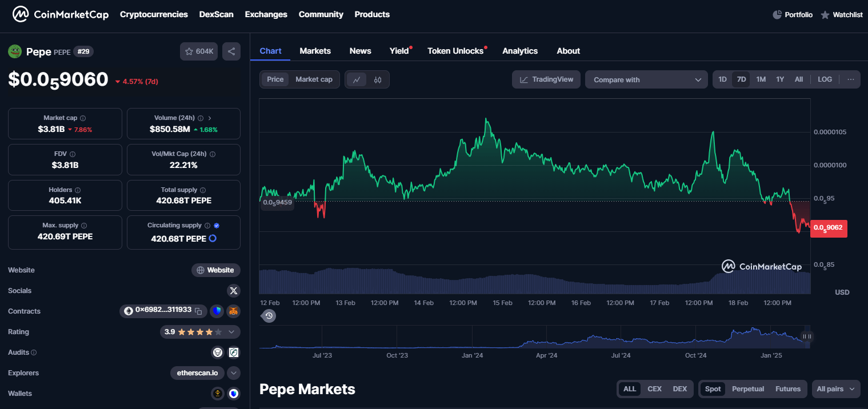Open the MetaMask wallet icon
This screenshot has width=868, height=409.
point(233,311)
